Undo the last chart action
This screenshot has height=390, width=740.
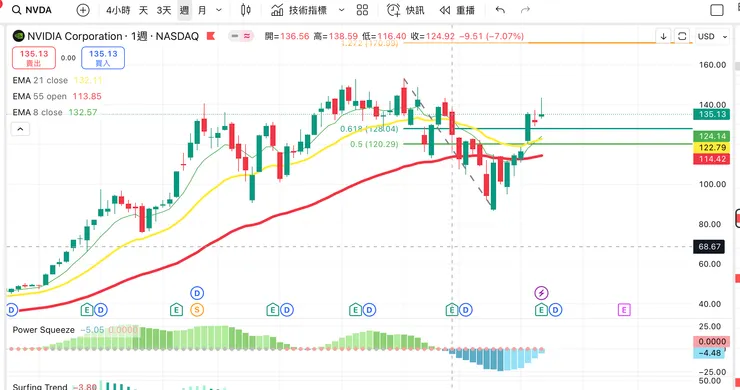[500, 10]
